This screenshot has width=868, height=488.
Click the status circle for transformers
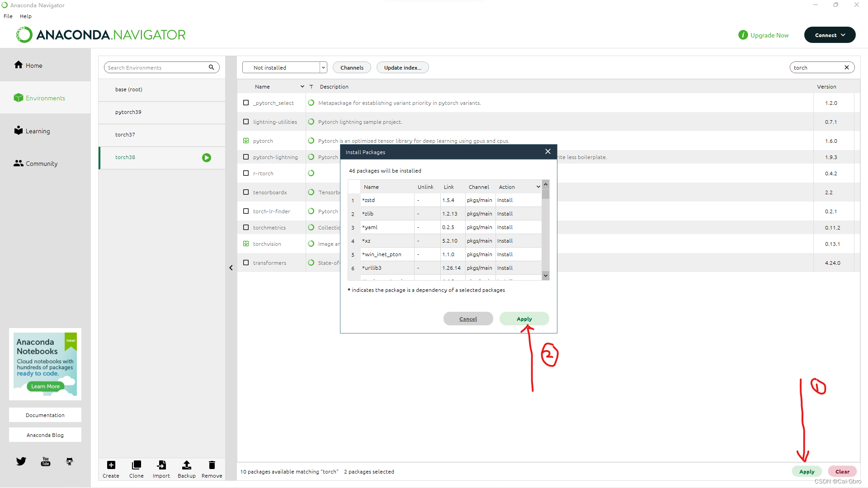[x=311, y=263]
